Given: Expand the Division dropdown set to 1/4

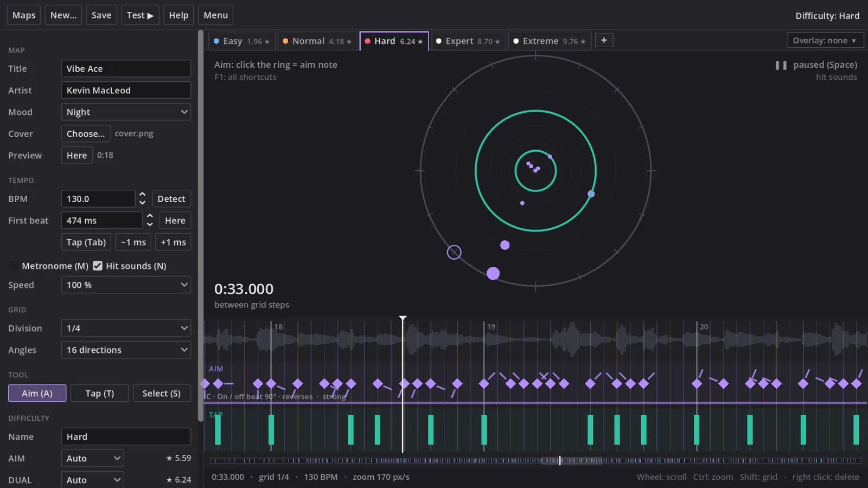Looking at the screenshot, I should point(126,328).
